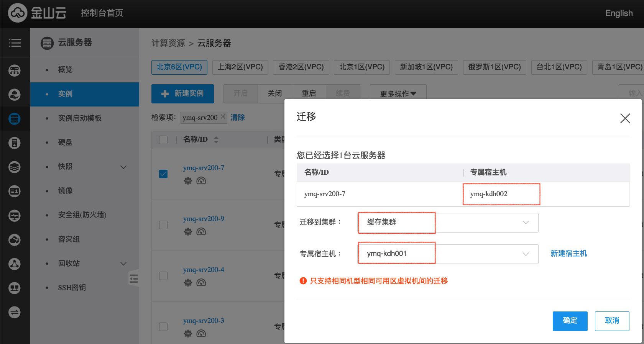
Task: Open the hamburger menu icon in sidebar
Action: [x=15, y=43]
